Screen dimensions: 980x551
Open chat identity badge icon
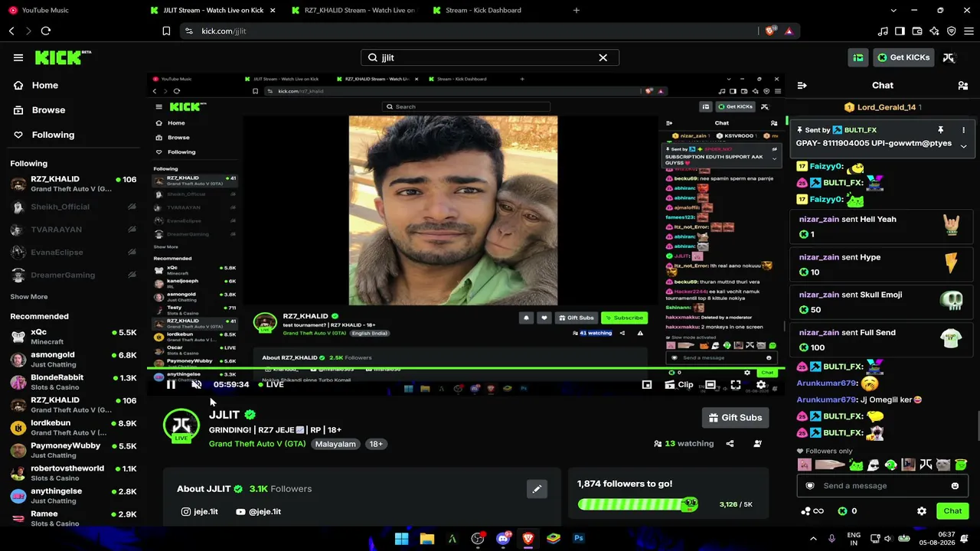810,486
